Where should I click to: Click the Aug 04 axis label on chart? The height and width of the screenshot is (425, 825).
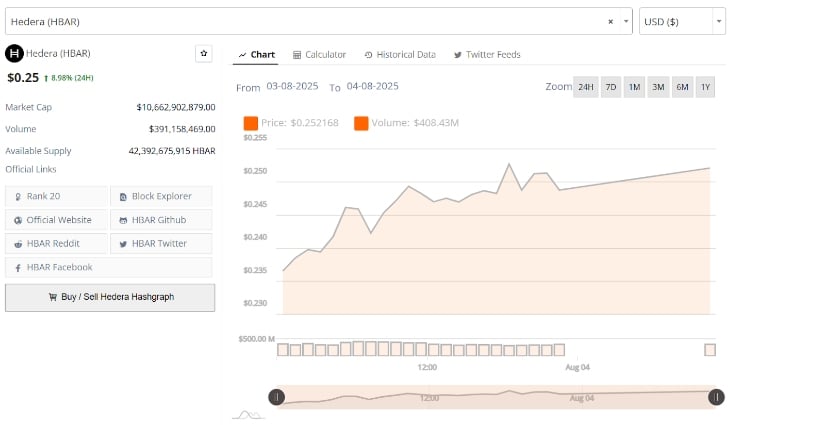[x=578, y=367]
